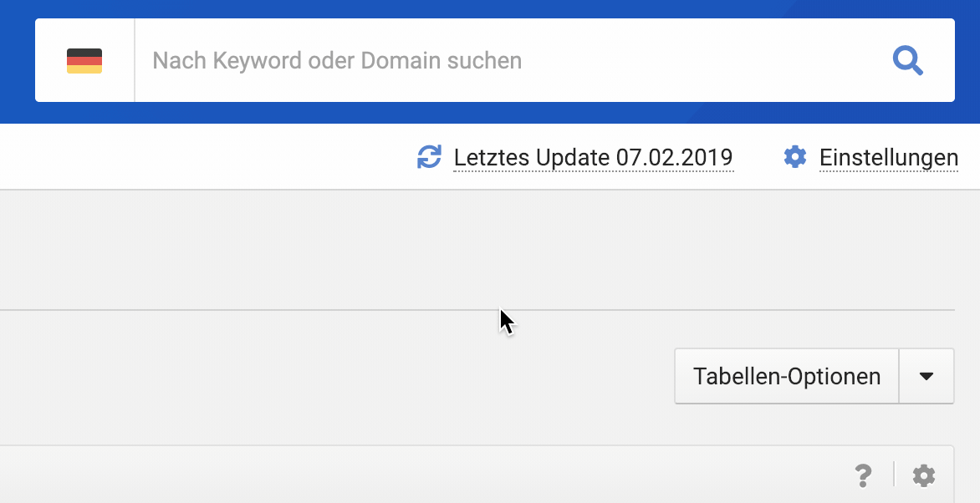Image resolution: width=980 pixels, height=503 pixels.
Task: Click the magnifying glass search icon
Action: click(907, 61)
